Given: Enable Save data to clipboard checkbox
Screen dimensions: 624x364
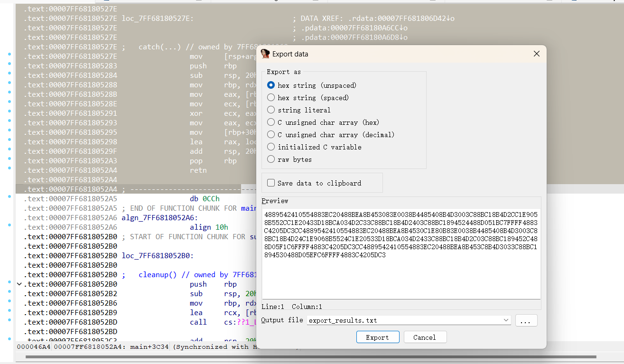Looking at the screenshot, I should pyautogui.click(x=271, y=183).
